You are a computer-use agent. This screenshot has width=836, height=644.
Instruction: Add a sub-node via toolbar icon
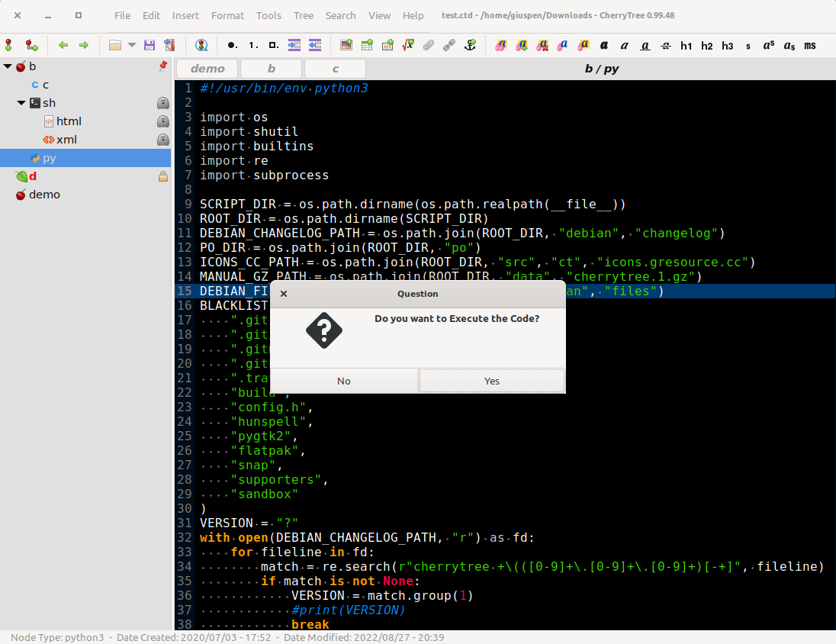[x=31, y=46]
